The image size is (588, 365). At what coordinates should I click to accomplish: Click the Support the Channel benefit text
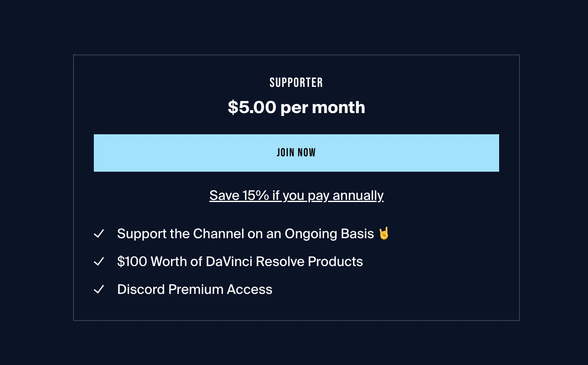pos(245,234)
